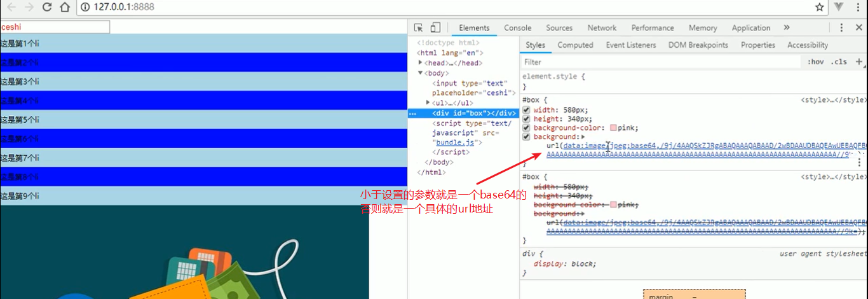Click the ceshi placeholder text input

[x=55, y=27]
